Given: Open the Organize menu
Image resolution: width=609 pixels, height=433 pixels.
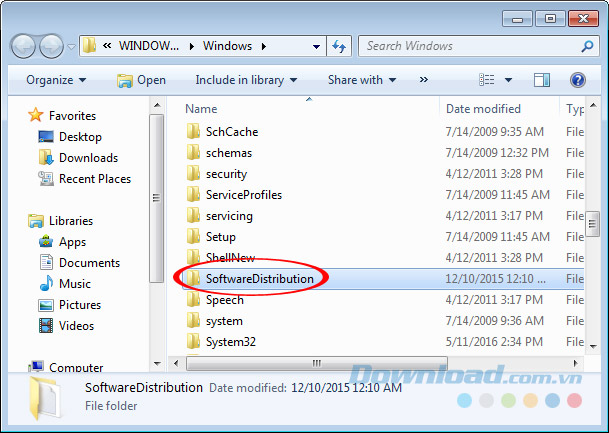Looking at the screenshot, I should coord(56,80).
